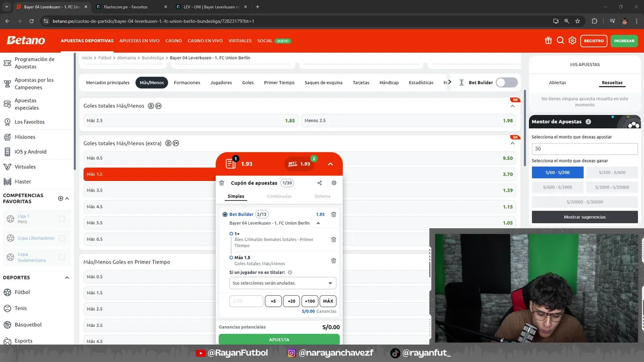Open site settings gear in Betano header

tap(573, 41)
